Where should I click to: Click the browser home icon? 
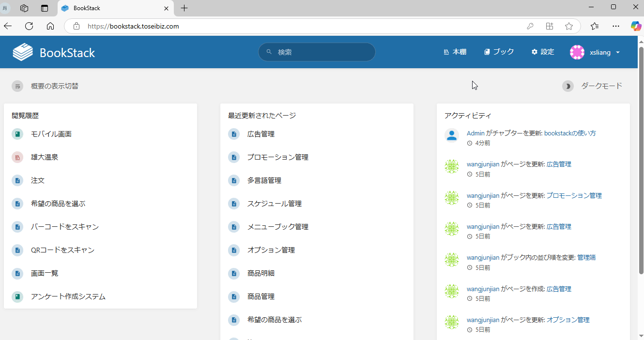pos(50,26)
